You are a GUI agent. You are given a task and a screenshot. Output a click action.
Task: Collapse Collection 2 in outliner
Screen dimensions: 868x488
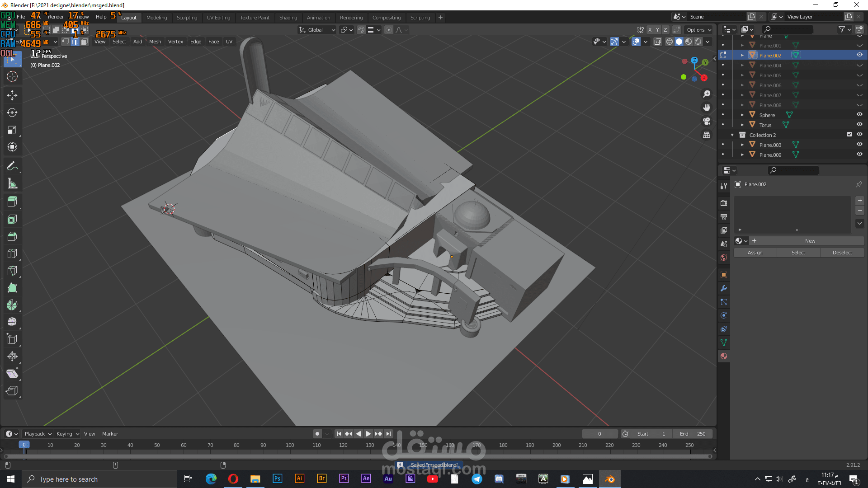coord(732,135)
